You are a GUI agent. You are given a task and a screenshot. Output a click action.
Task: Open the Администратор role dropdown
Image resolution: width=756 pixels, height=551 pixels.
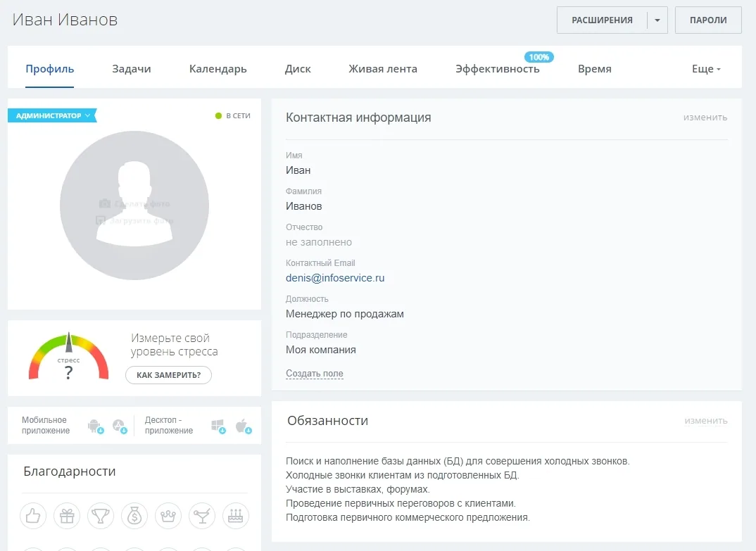(x=52, y=115)
